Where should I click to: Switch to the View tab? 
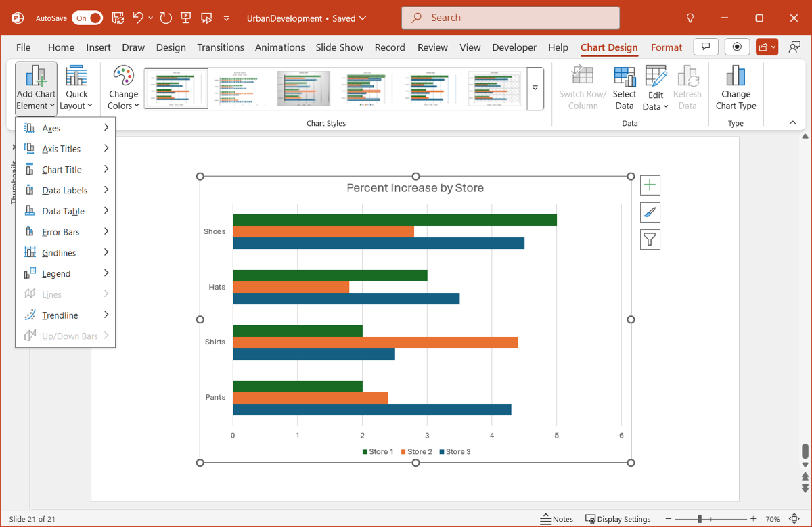470,47
